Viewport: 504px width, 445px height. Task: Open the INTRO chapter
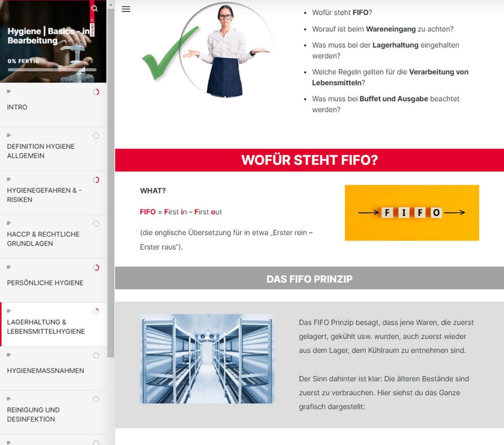coord(17,107)
